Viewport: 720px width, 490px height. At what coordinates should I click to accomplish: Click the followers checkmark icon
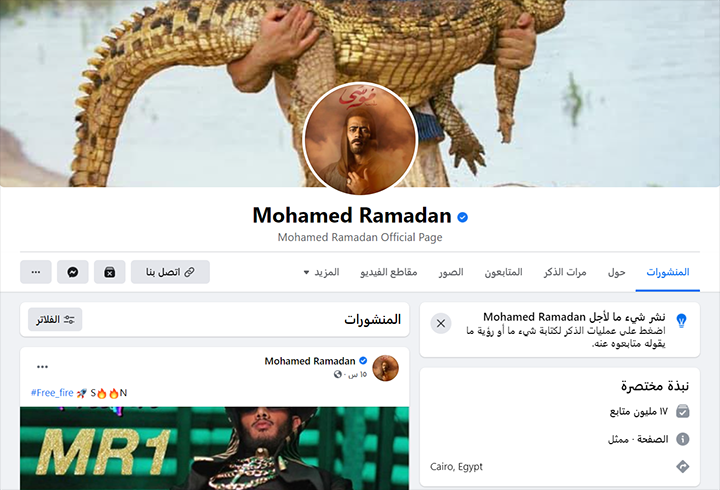pyautogui.click(x=683, y=411)
